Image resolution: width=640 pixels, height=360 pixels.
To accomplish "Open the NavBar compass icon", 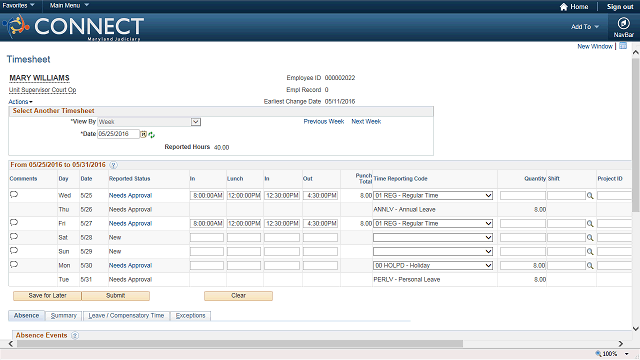I will tap(623, 23).
